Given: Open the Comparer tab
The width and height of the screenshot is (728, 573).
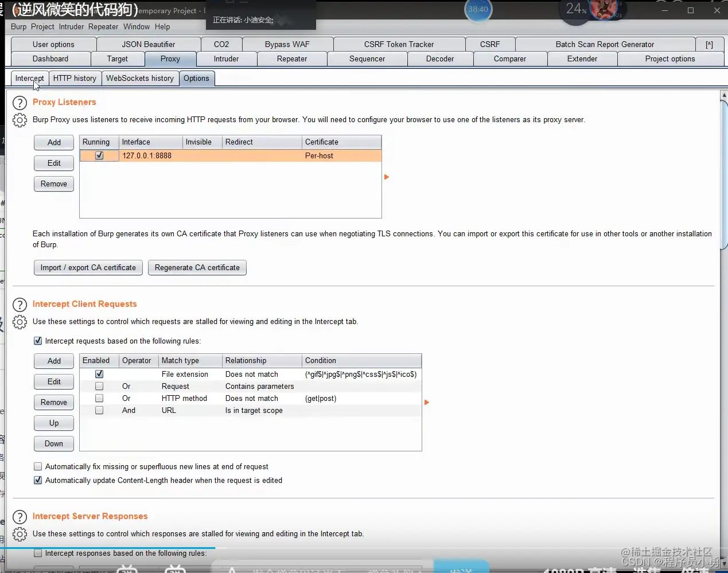Looking at the screenshot, I should 510,59.
